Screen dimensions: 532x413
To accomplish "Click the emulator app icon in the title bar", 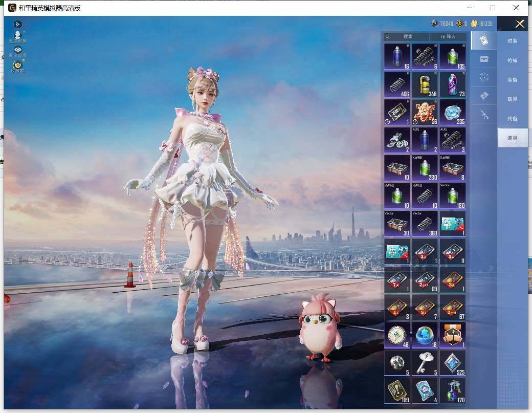I will point(12,8).
